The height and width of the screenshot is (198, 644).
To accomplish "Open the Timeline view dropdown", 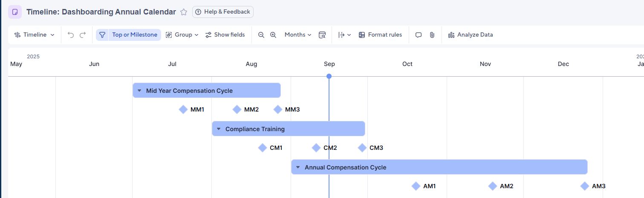I will point(35,35).
